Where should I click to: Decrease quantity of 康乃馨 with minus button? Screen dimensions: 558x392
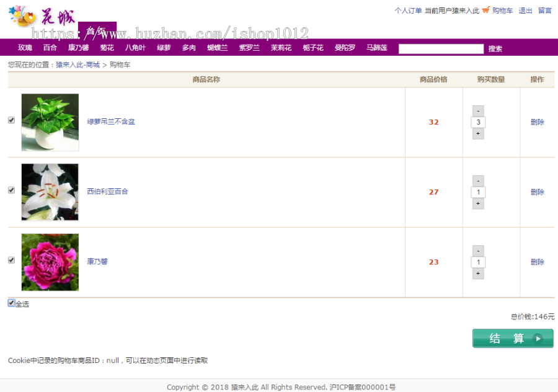[477, 250]
